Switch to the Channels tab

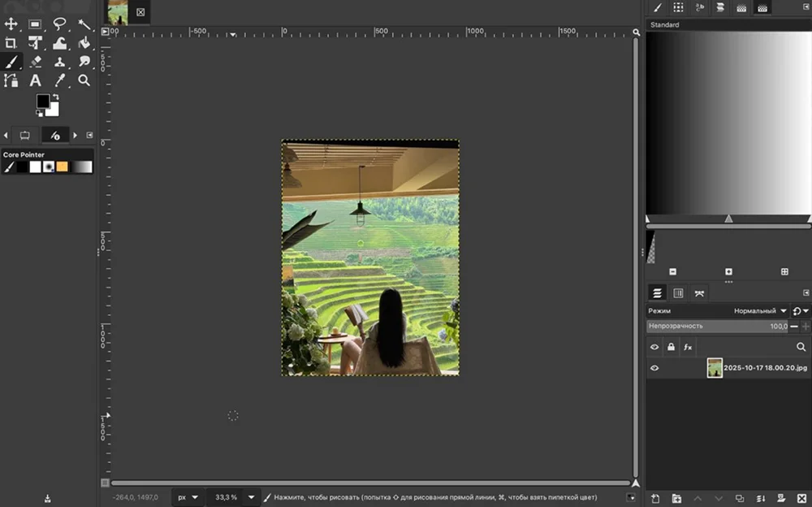678,292
